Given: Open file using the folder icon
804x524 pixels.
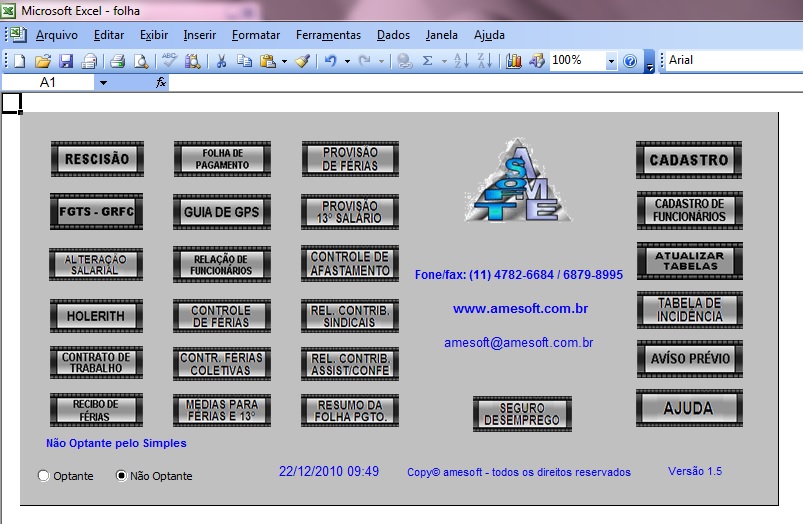Looking at the screenshot, I should 43,61.
